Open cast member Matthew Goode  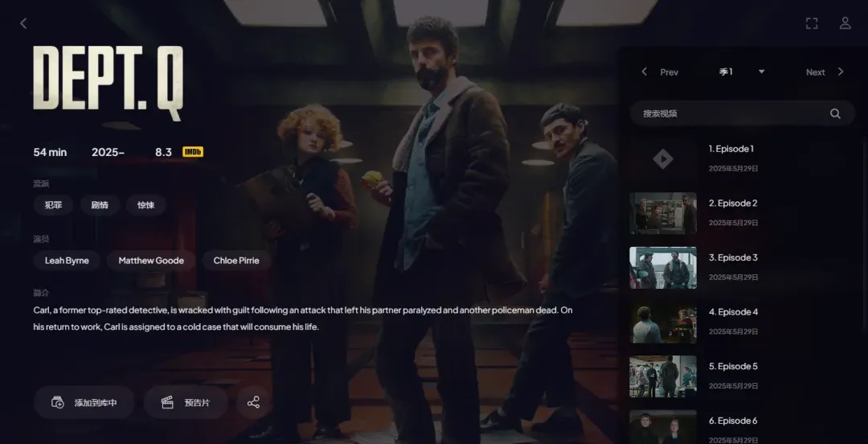click(151, 261)
